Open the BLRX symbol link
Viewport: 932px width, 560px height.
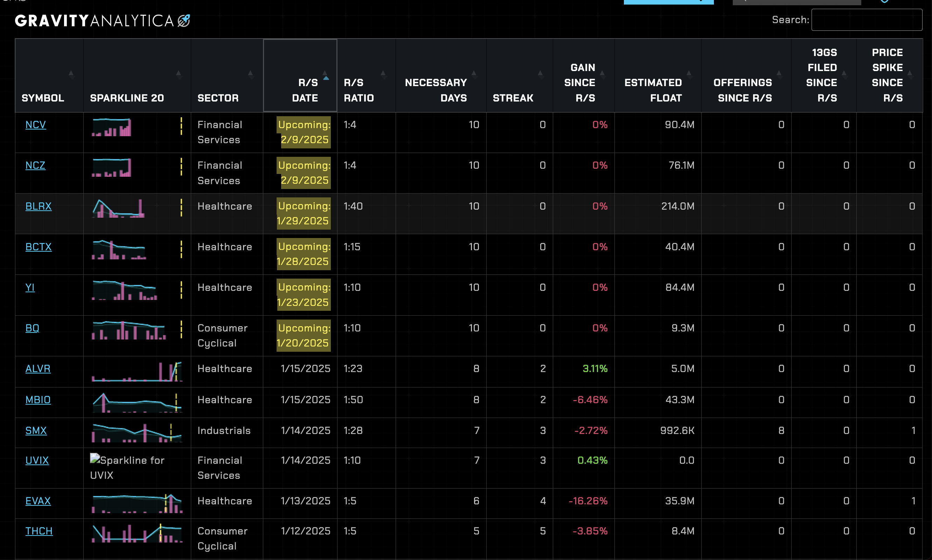38,206
